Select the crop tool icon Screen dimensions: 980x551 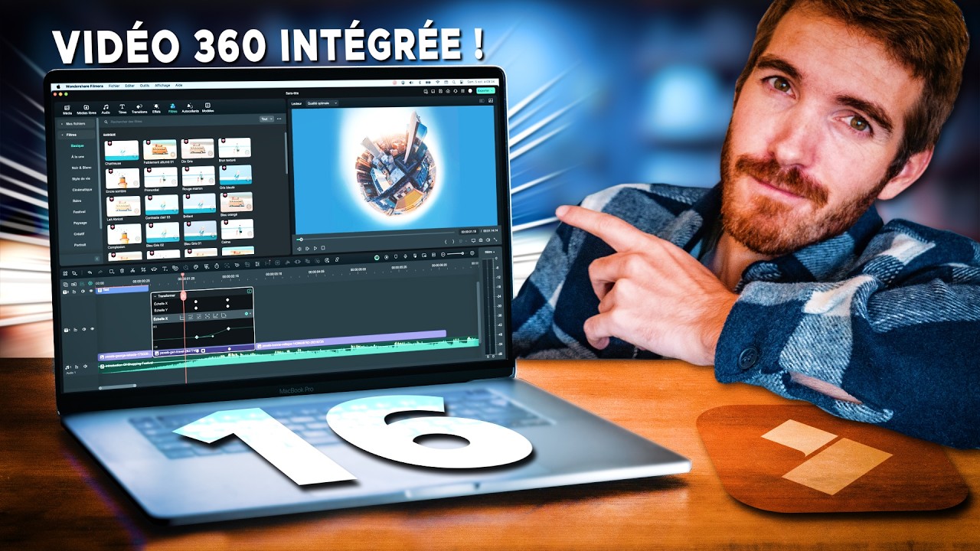point(144,270)
